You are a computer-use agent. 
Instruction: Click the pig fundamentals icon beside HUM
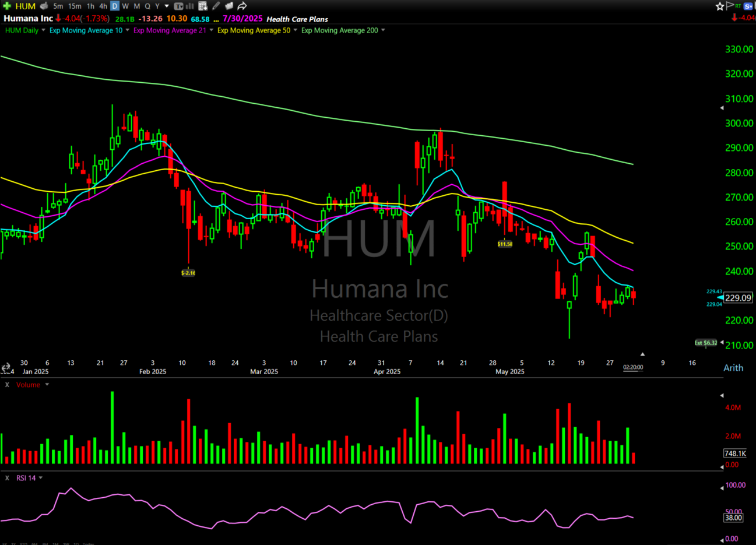click(44, 6)
